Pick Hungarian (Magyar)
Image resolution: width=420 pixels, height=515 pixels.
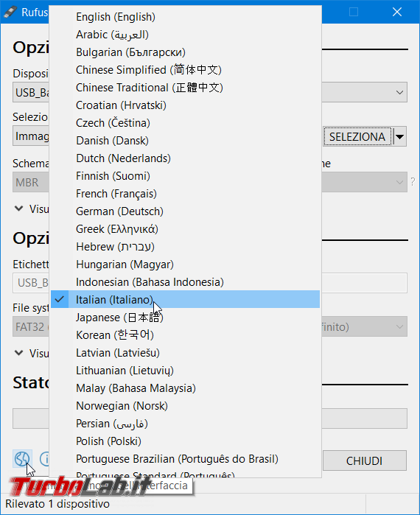(x=185, y=264)
